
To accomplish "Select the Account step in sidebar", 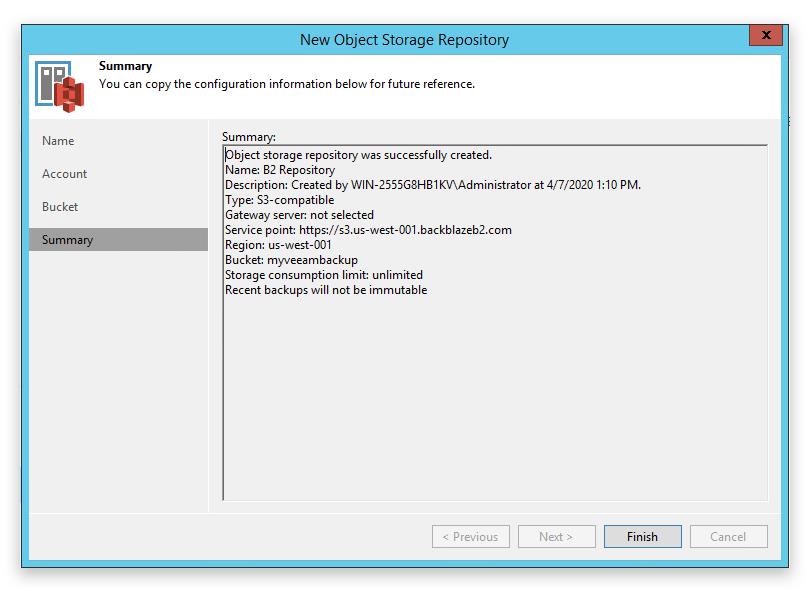I will pyautogui.click(x=65, y=174).
